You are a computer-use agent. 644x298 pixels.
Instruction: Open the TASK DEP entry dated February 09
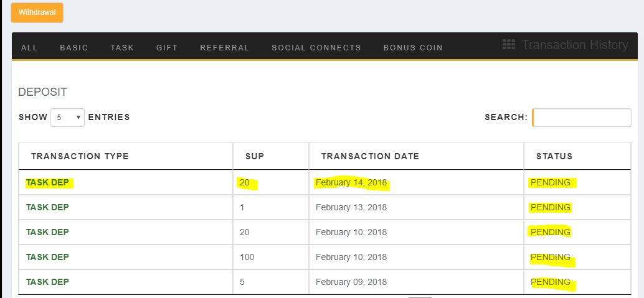pyautogui.click(x=47, y=282)
